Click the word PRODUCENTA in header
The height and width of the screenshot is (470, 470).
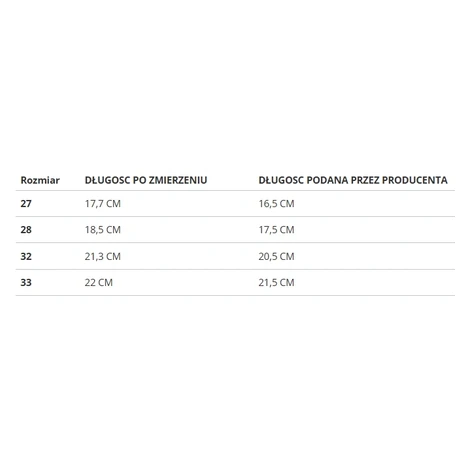click(x=415, y=180)
